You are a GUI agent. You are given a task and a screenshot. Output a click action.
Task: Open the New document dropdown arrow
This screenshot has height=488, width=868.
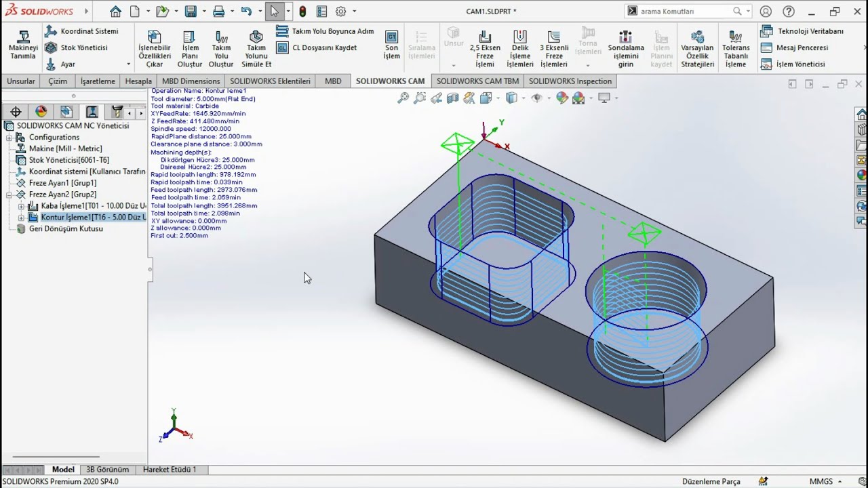pyautogui.click(x=148, y=12)
